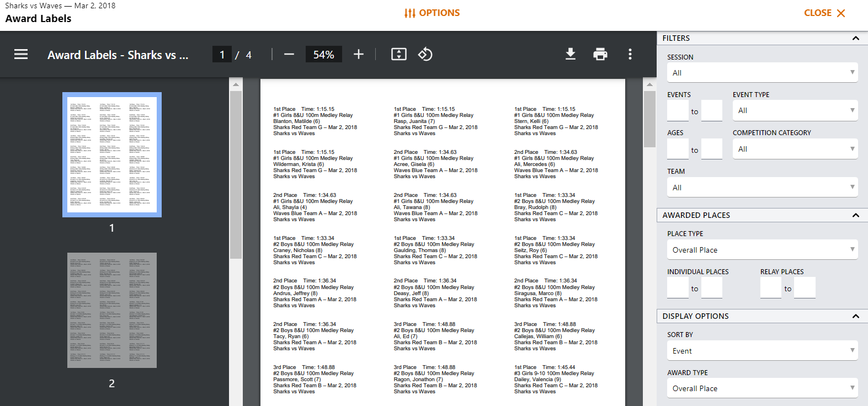Open the SESSION dropdown
This screenshot has height=406, width=868.
click(x=763, y=73)
